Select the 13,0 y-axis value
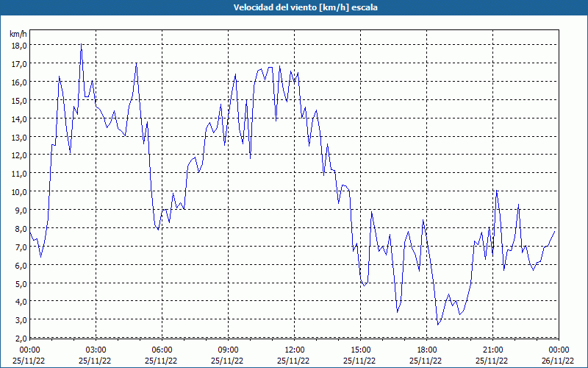Image resolution: width=588 pixels, height=368 pixels. point(19,138)
